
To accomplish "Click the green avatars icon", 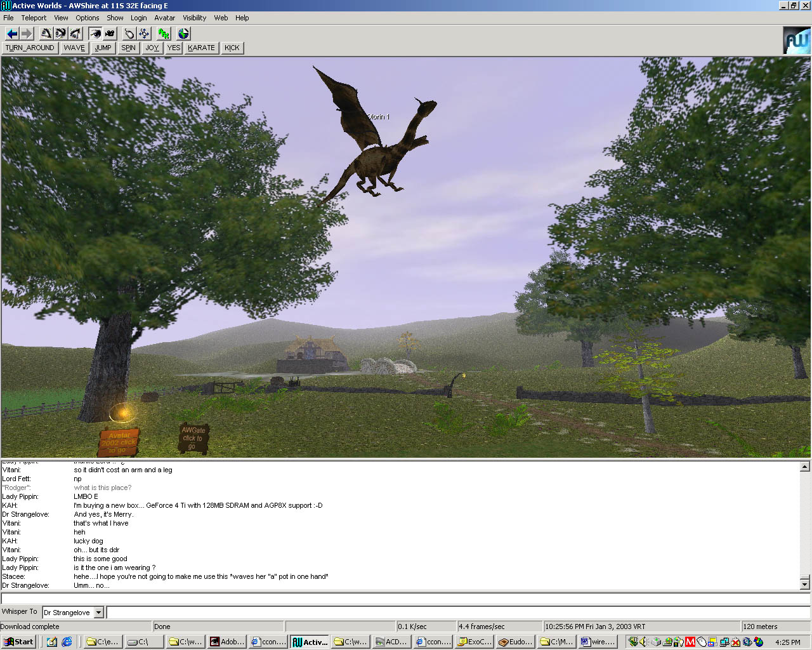I will pos(164,34).
